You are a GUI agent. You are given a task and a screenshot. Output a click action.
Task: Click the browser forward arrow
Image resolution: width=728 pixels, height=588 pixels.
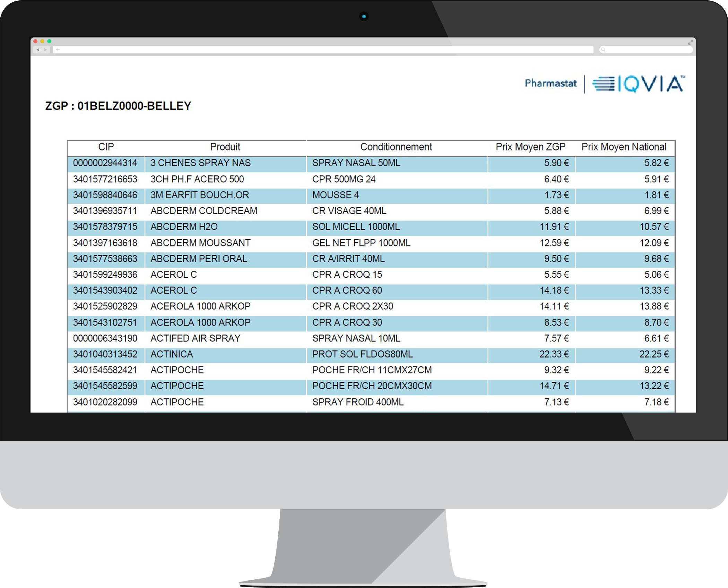pyautogui.click(x=46, y=50)
